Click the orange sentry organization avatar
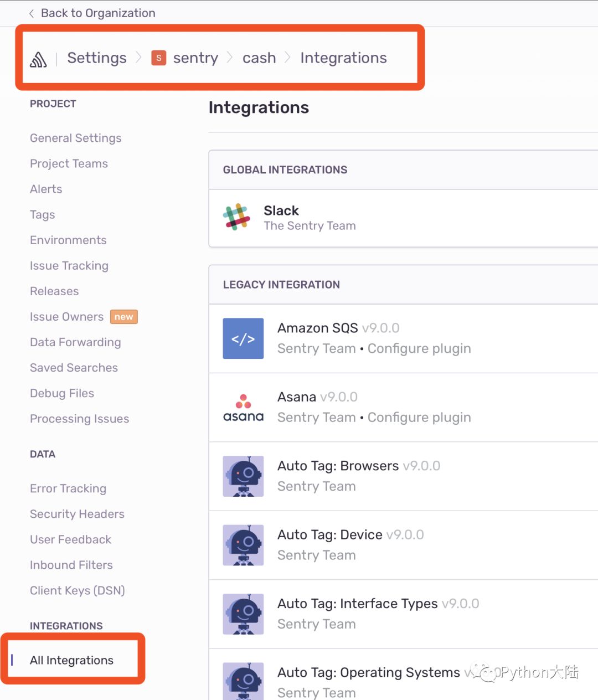This screenshot has width=598, height=700. [159, 58]
